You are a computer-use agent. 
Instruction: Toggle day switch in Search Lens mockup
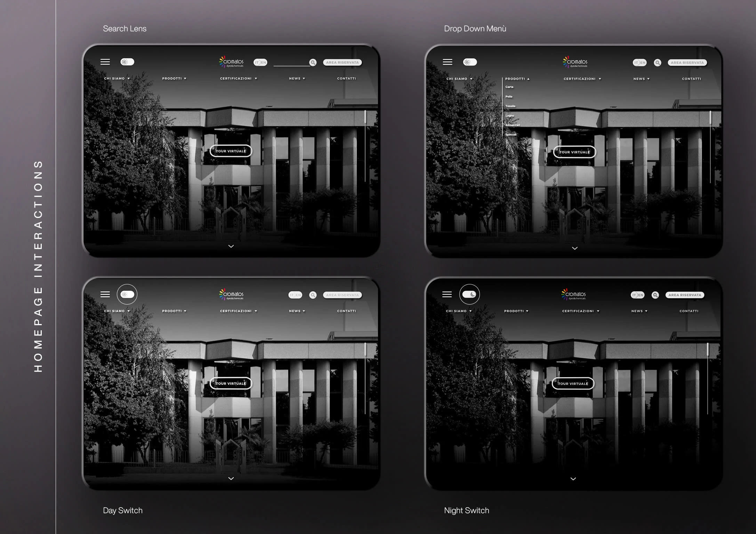(x=127, y=62)
